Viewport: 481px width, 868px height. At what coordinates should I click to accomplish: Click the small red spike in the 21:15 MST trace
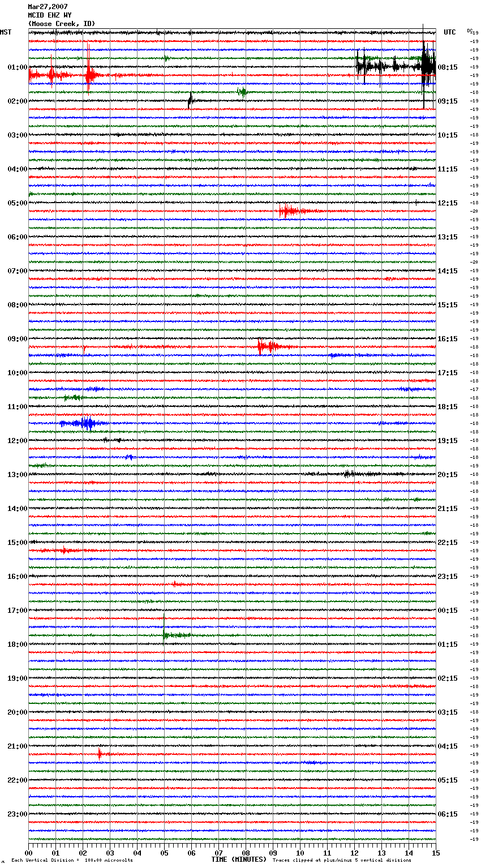tap(100, 754)
